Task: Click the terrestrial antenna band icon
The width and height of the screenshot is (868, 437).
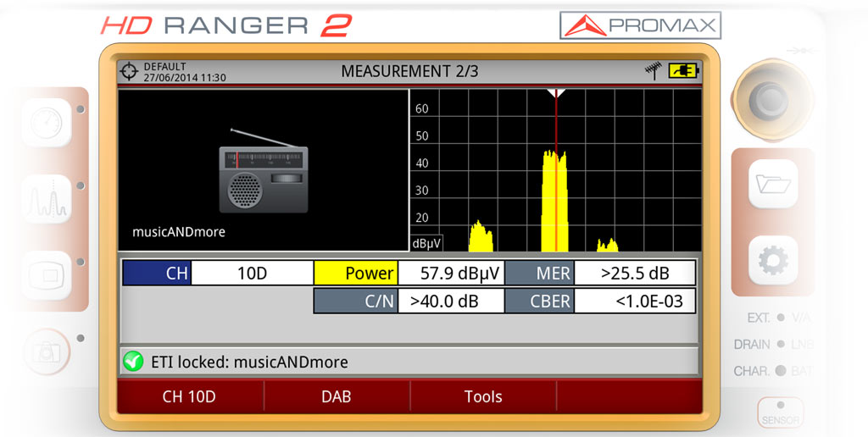Action: [654, 71]
